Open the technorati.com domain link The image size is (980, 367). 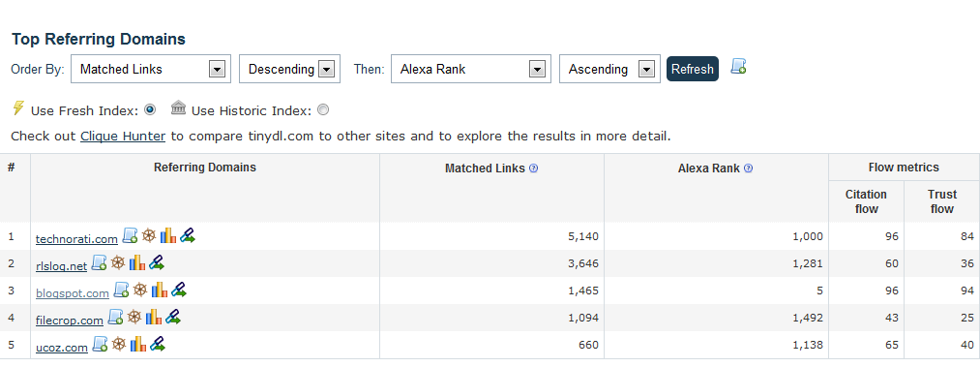click(x=76, y=239)
